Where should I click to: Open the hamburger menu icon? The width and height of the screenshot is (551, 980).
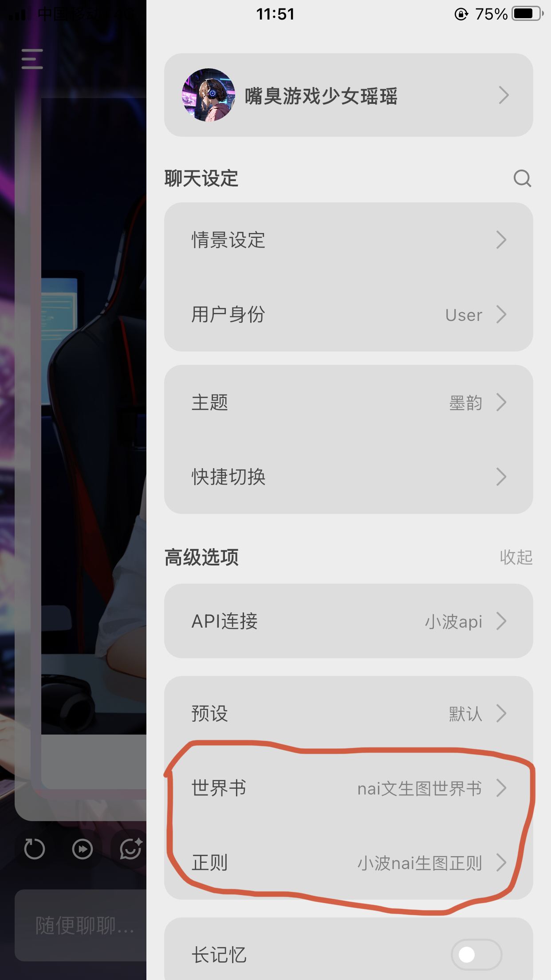tap(32, 59)
